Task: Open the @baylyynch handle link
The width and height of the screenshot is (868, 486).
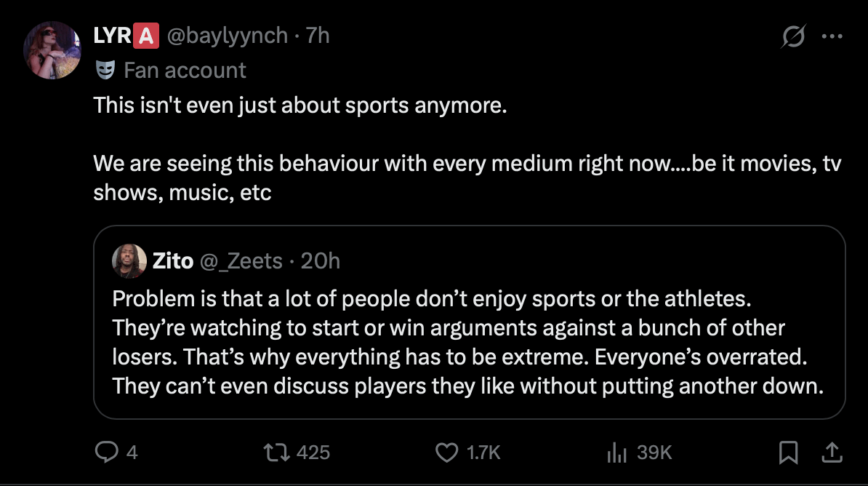Action: pyautogui.click(x=227, y=35)
